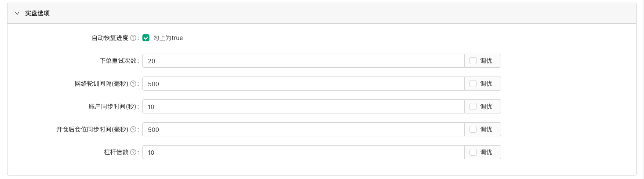Toggle 调优 for 开仓后仓位同步时间
The width and height of the screenshot is (644, 179).
(x=473, y=130)
